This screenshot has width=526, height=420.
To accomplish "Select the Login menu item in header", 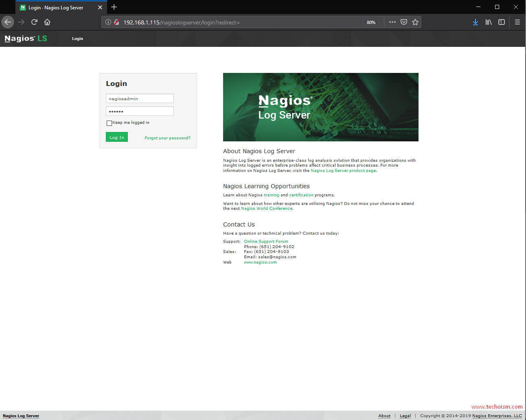I will click(77, 39).
